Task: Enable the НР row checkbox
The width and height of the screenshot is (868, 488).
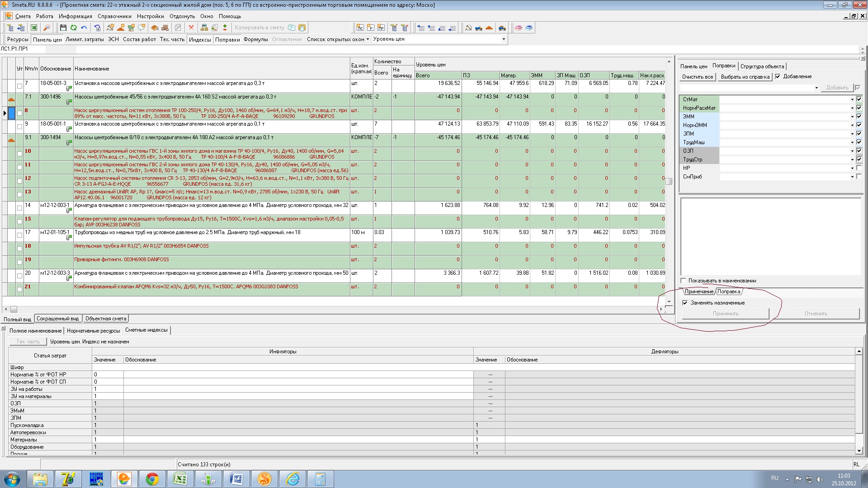Action: tap(859, 168)
